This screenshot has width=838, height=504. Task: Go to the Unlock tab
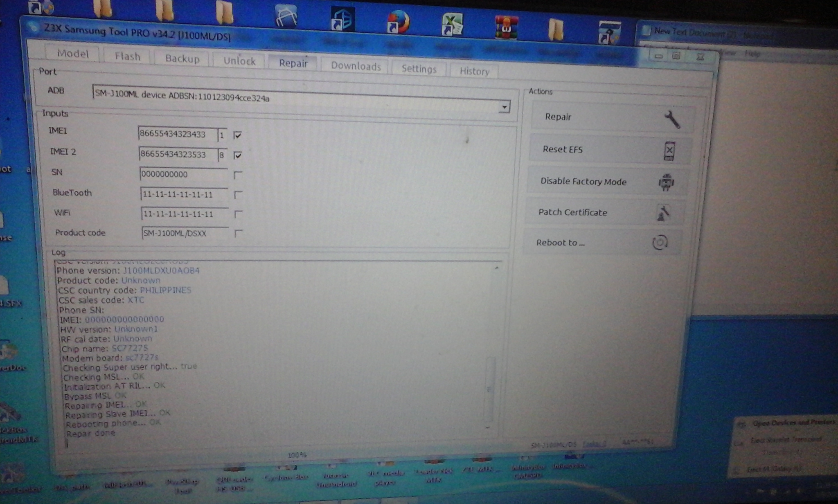coord(239,61)
